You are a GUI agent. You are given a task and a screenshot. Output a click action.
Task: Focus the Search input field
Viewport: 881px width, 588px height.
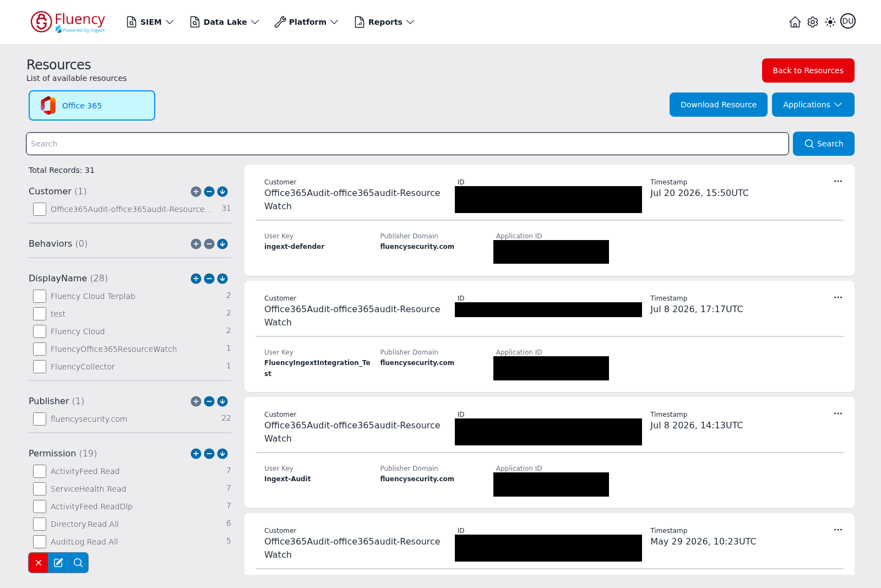tap(407, 144)
